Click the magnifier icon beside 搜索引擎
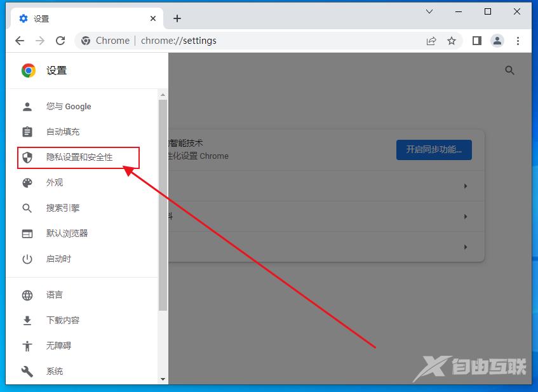The image size is (538, 392). click(27, 208)
